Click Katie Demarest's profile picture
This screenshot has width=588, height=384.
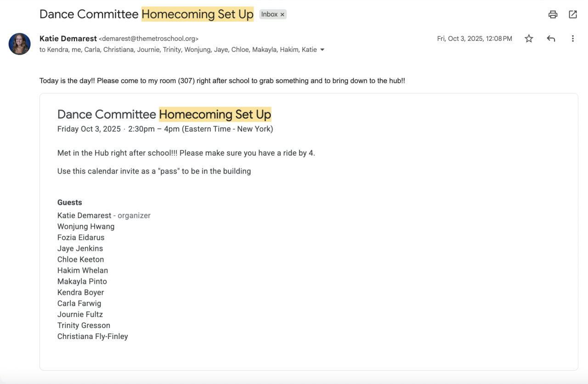20,44
